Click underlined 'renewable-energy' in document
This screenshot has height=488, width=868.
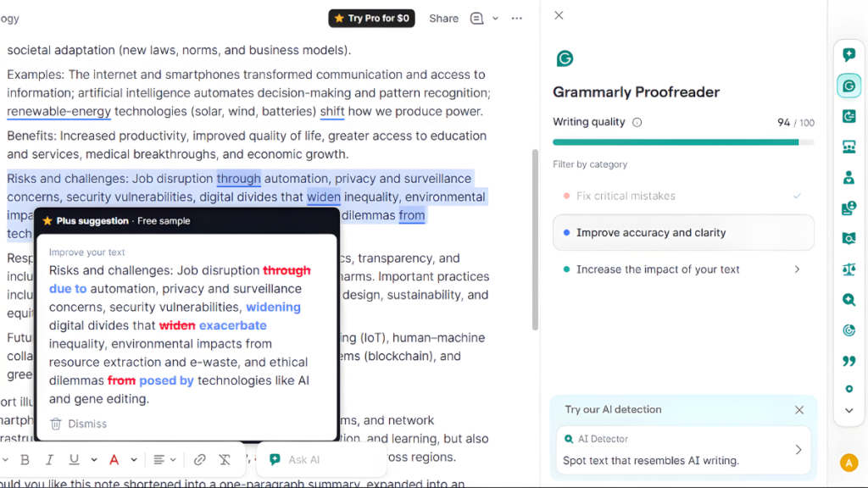pos(58,111)
